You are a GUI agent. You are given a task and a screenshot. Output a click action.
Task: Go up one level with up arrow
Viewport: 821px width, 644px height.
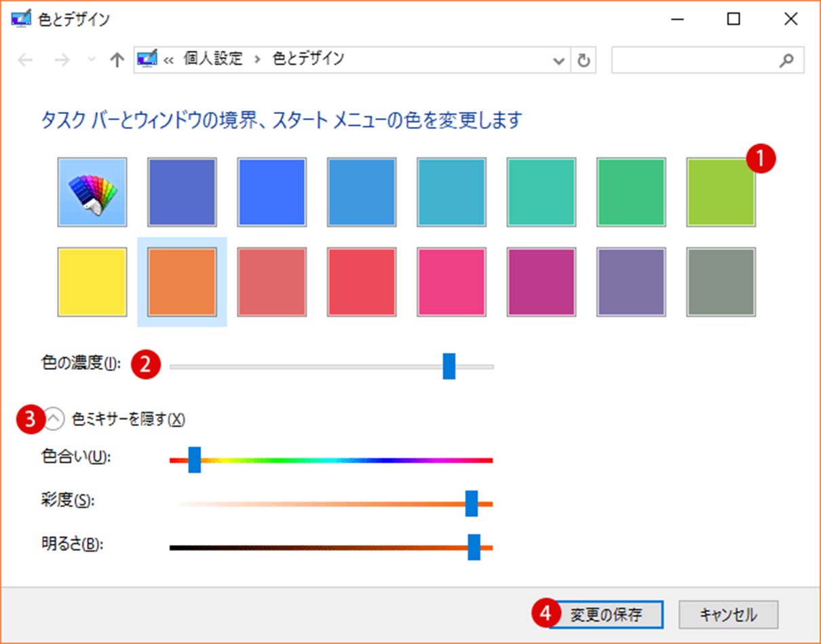pyautogui.click(x=117, y=60)
